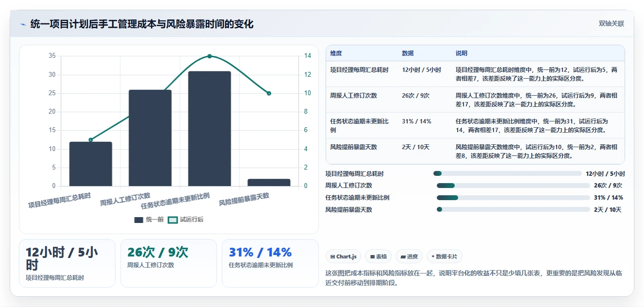Click progress bar for 任务状态逾期未更新比例
The width and height of the screenshot is (644, 307).
(513, 197)
